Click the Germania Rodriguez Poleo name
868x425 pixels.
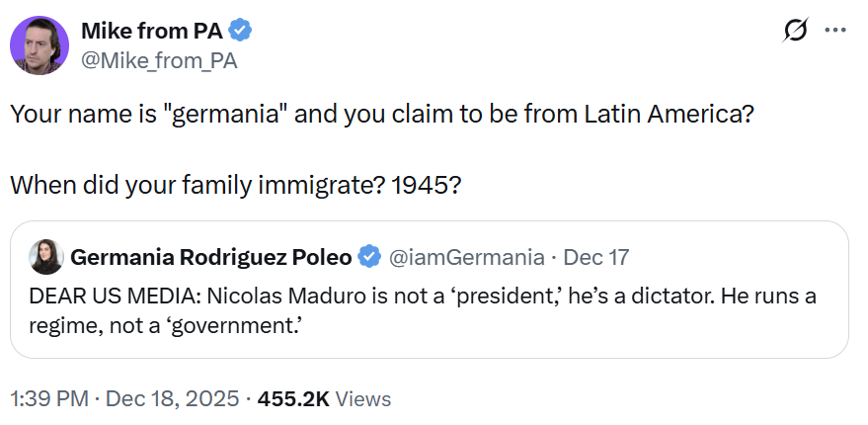pyautogui.click(x=211, y=257)
